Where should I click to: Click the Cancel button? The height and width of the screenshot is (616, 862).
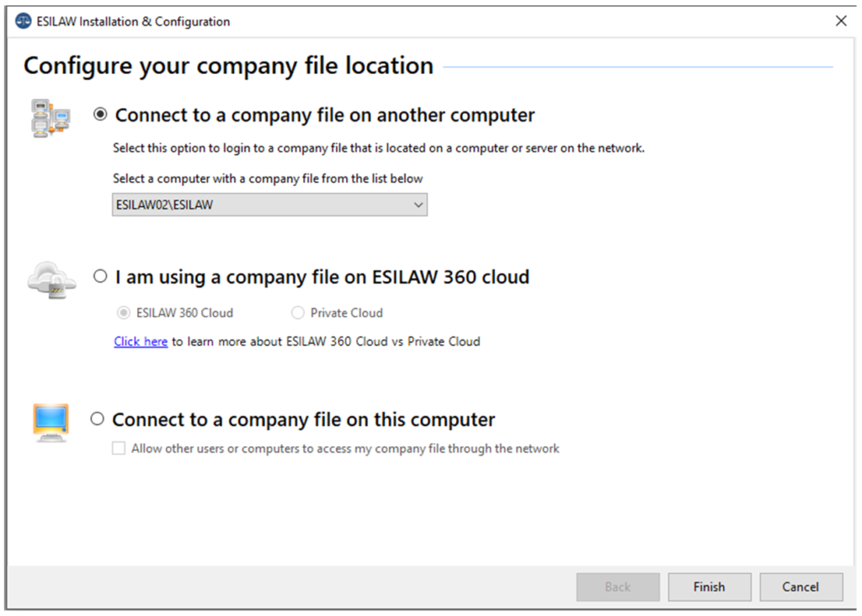click(x=801, y=587)
